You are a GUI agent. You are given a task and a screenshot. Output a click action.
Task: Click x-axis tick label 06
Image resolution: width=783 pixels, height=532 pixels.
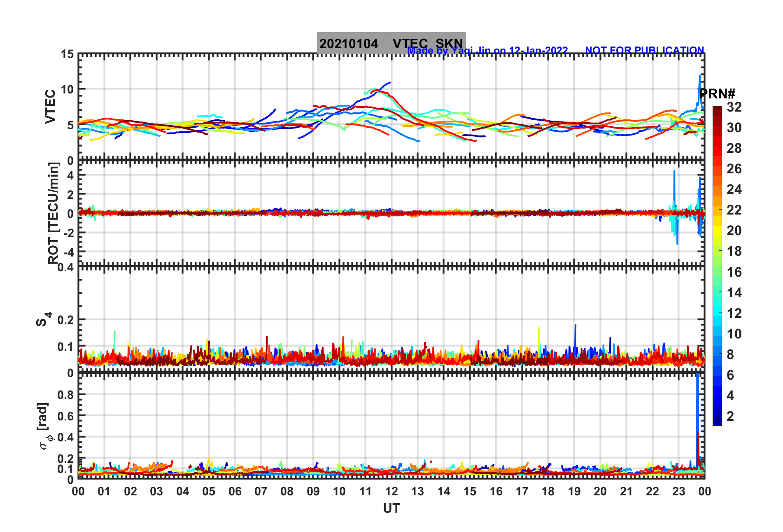[235, 491]
